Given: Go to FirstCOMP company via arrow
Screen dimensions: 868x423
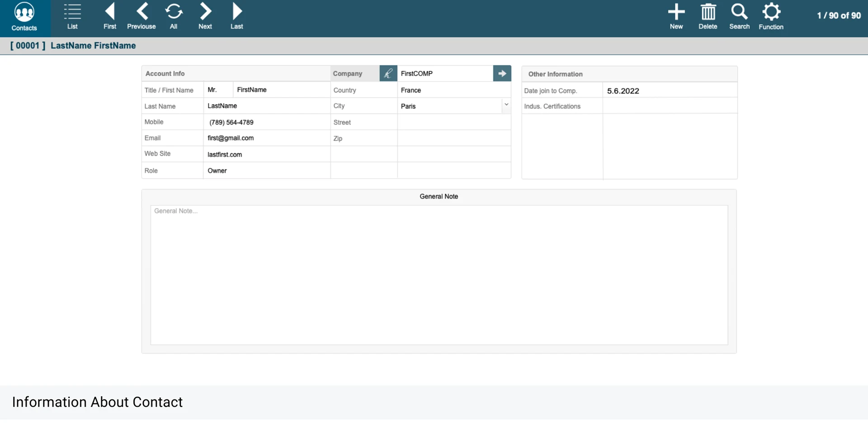Looking at the screenshot, I should click(x=502, y=73).
